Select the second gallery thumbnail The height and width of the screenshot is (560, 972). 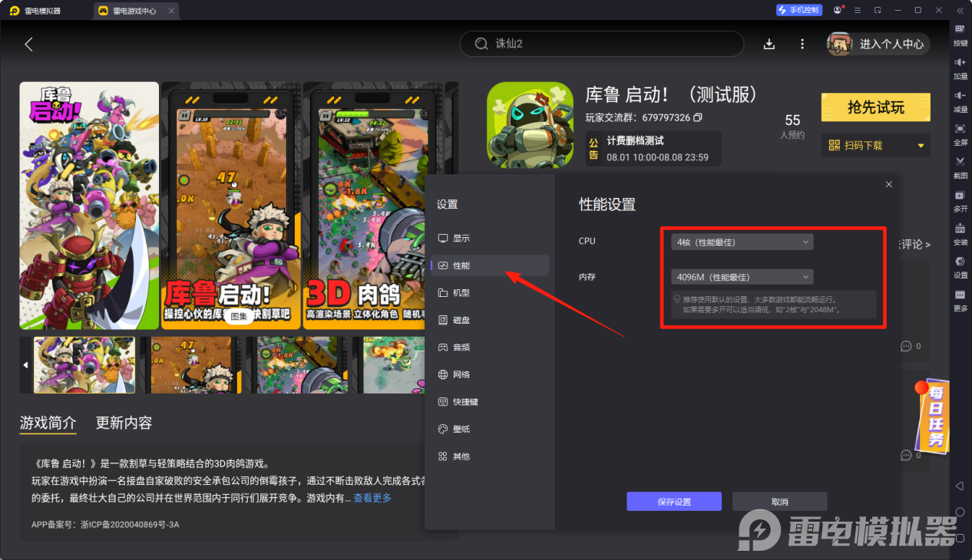(190, 365)
